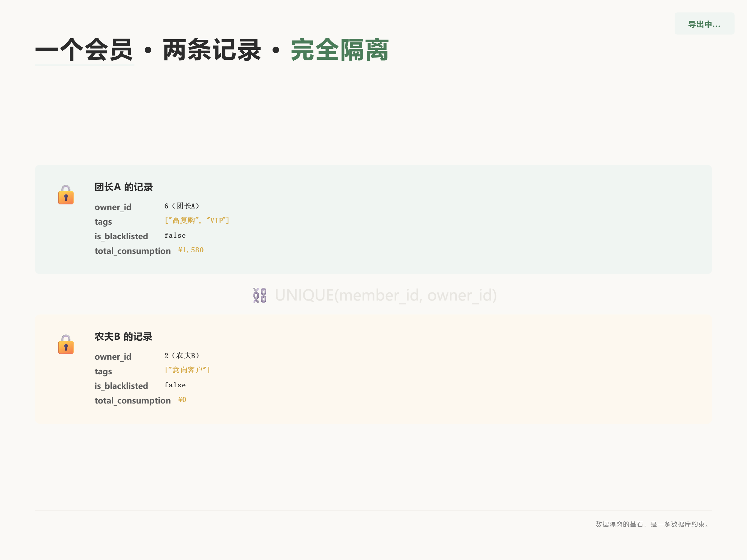
Task: Click total consumption value ¥0
Action: point(182,400)
